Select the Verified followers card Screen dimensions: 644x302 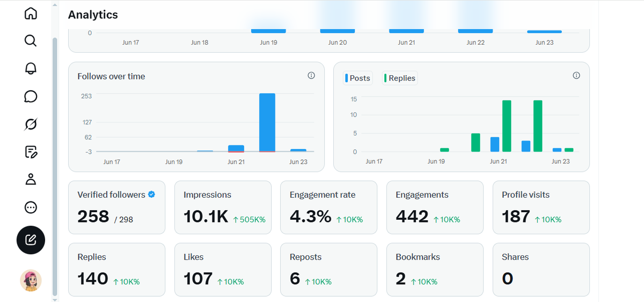tap(117, 207)
